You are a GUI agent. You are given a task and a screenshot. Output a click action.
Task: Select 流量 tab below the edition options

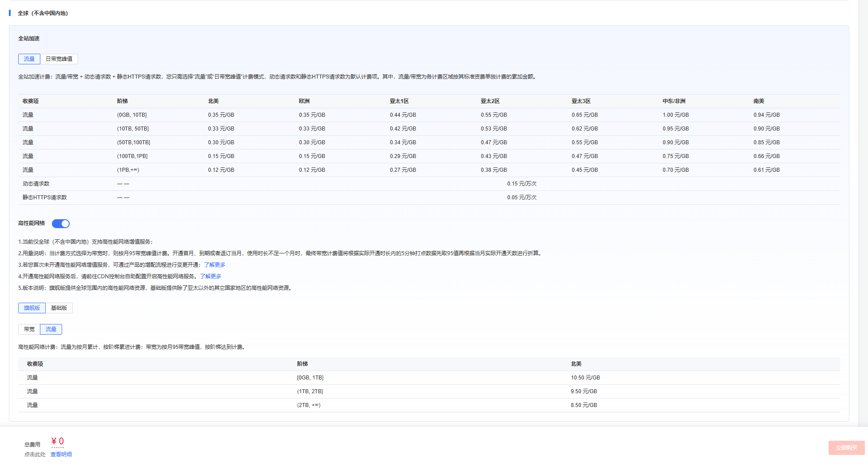click(x=51, y=329)
